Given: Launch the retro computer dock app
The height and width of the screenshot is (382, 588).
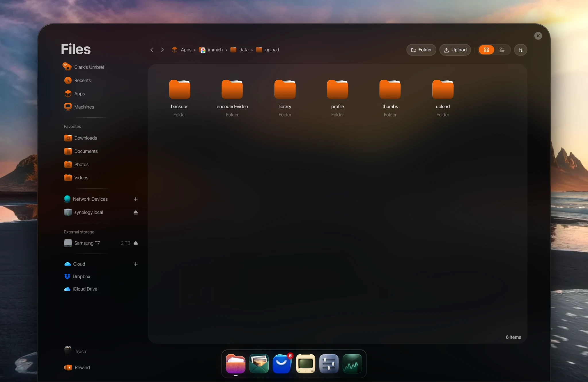Looking at the screenshot, I should 305,364.
